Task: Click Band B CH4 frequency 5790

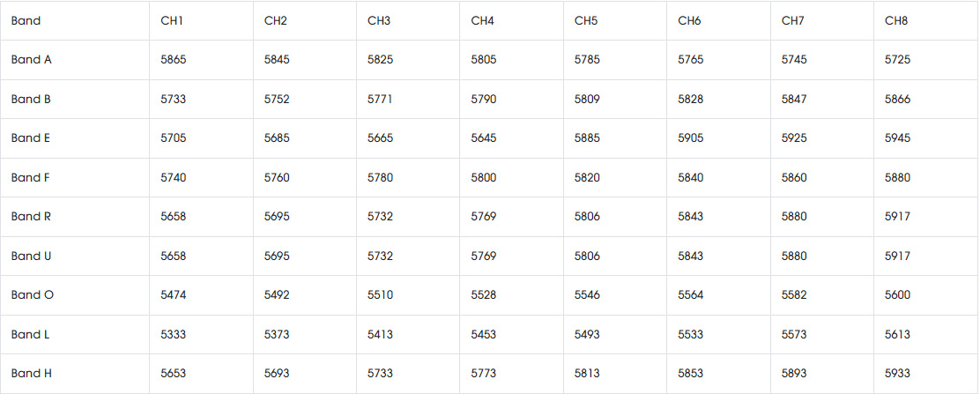Action: pos(484,99)
